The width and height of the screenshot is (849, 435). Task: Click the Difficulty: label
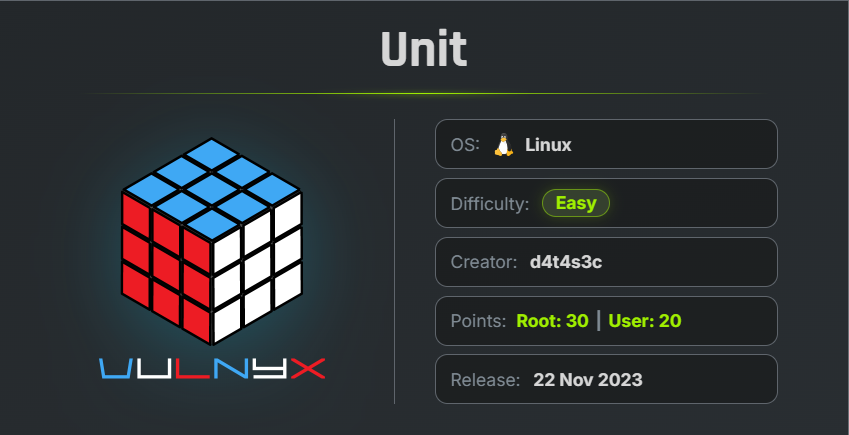[x=489, y=204]
